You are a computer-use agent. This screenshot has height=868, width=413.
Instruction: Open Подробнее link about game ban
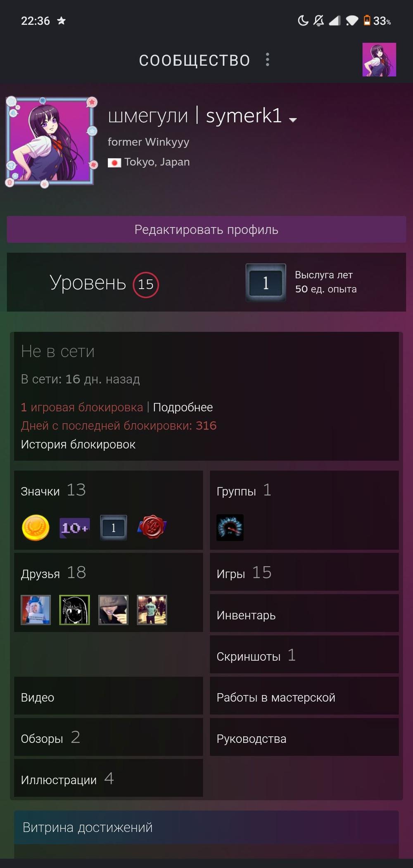click(183, 407)
